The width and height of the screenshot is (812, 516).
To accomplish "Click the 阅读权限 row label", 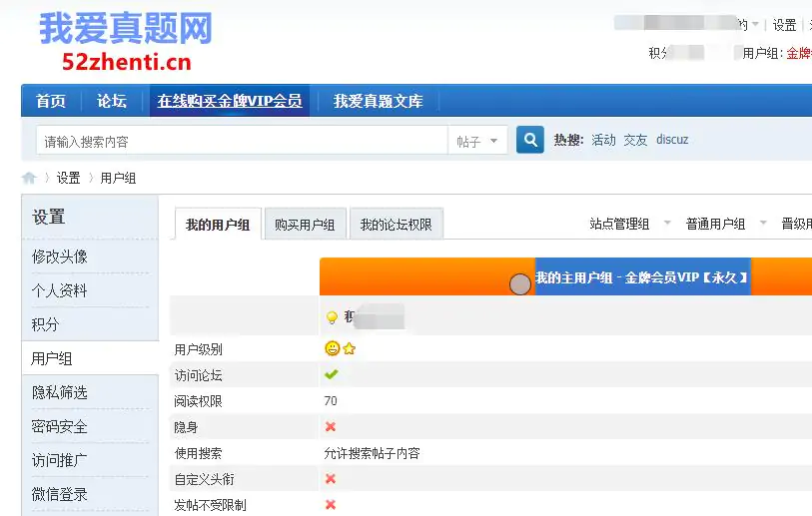I will tap(199, 401).
